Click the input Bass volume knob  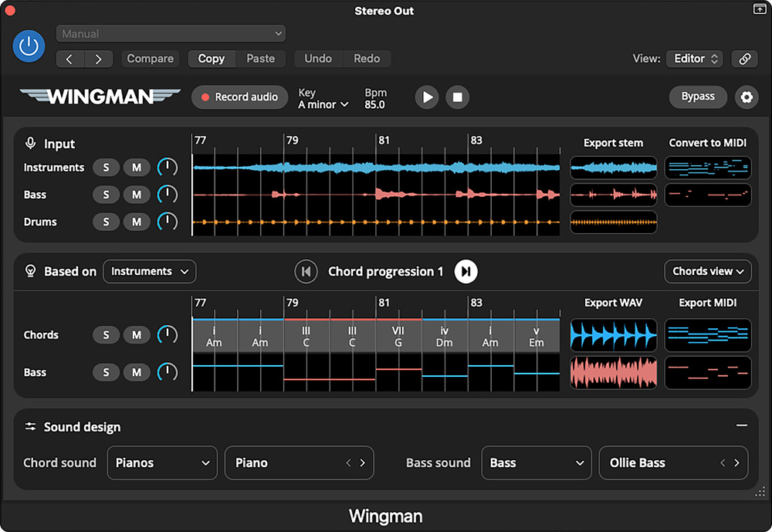point(167,195)
